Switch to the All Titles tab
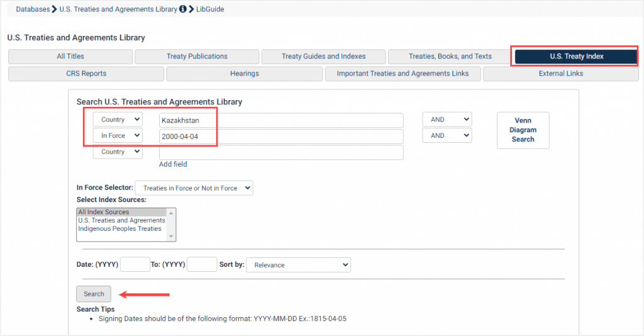This screenshot has width=644, height=336. [70, 56]
